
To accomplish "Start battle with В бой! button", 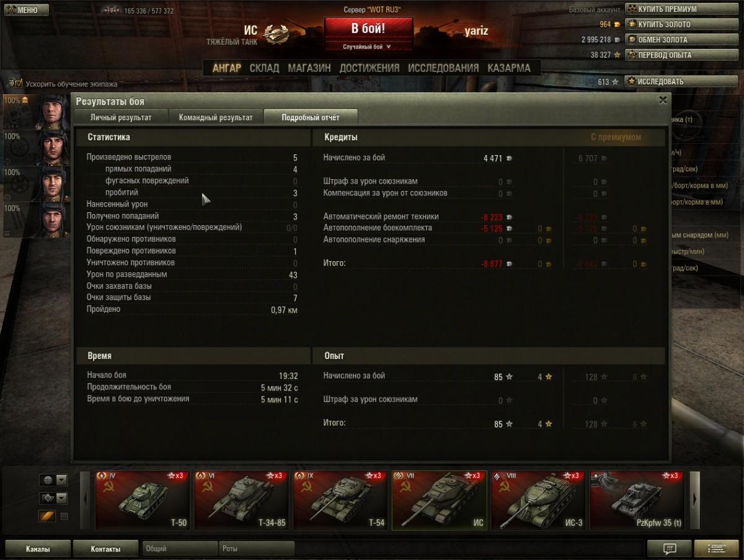I will tap(368, 29).
